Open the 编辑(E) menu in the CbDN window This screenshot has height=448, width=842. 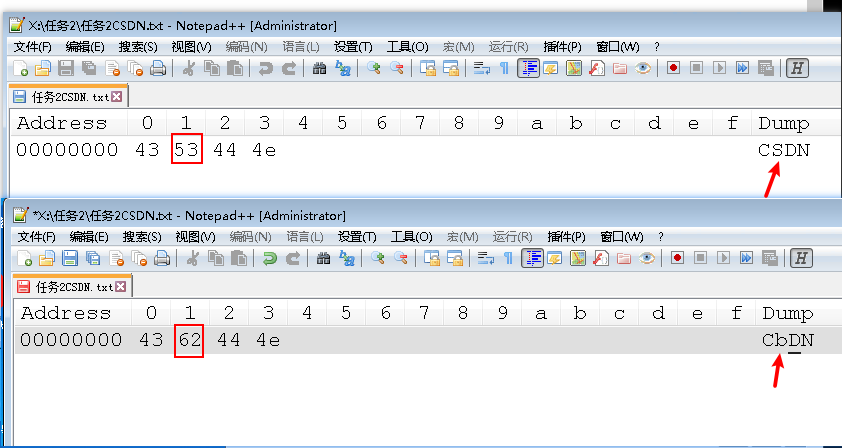(89, 237)
